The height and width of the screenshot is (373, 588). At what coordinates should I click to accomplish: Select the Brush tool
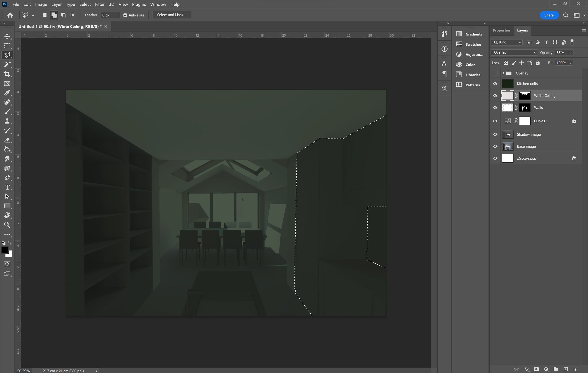point(7,112)
